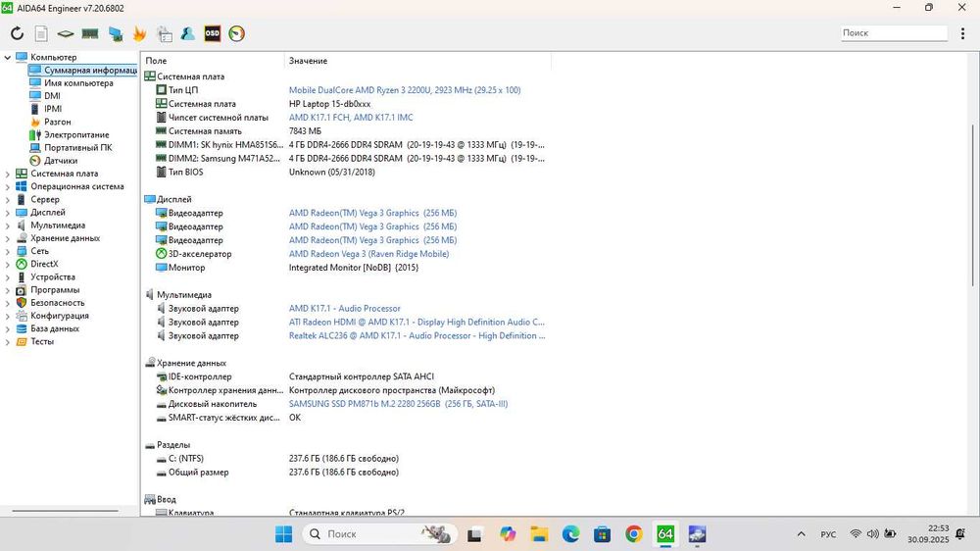Image resolution: width=980 pixels, height=551 pixels.
Task: Click the Refresh toolbar icon
Action: (x=17, y=33)
